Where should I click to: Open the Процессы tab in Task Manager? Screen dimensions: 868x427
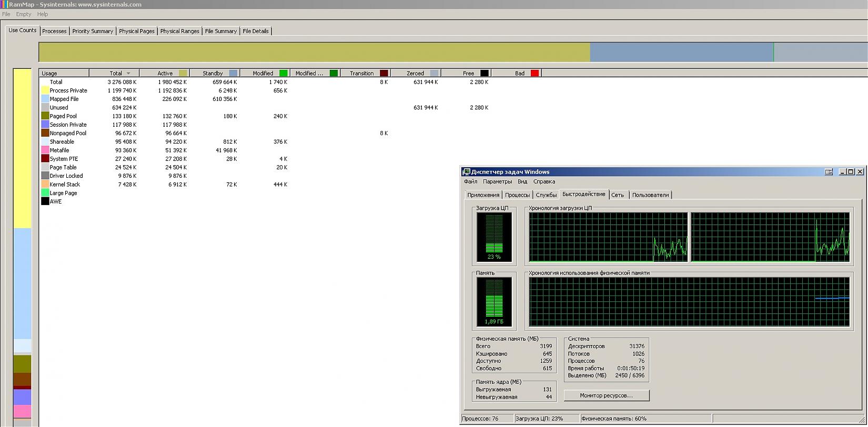tap(517, 195)
